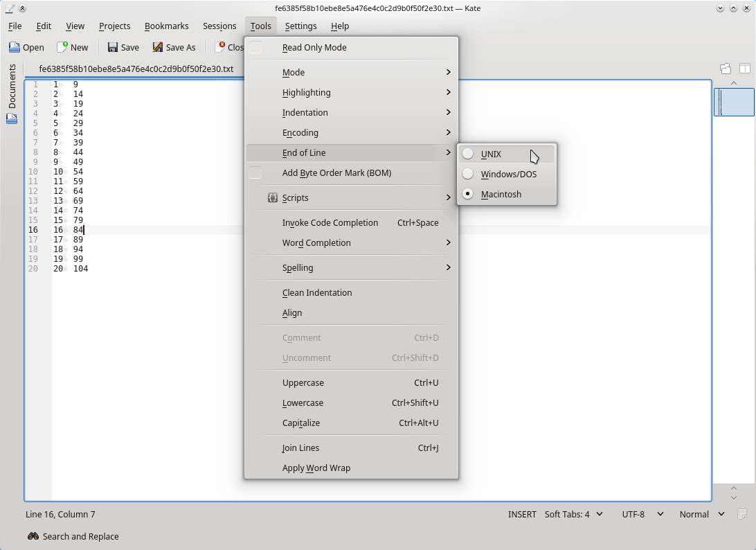This screenshot has height=550, width=756.
Task: Select Windows/DOS end of line
Action: coord(507,174)
